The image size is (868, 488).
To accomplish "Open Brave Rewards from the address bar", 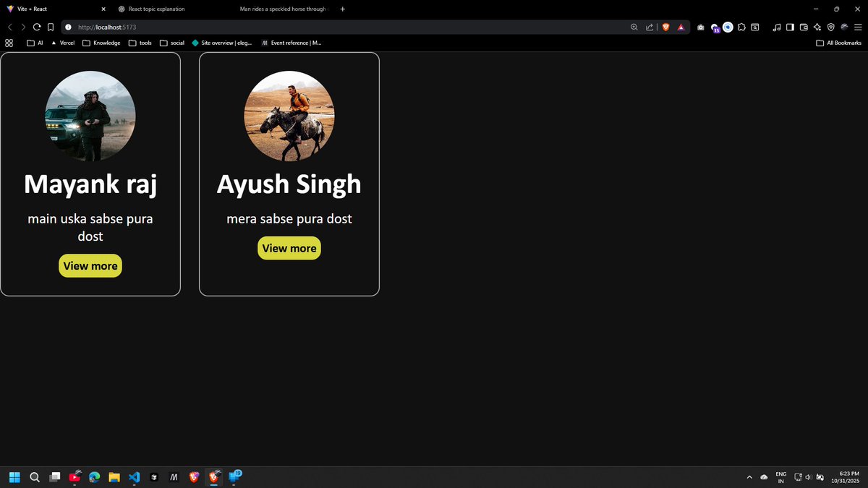I will [682, 27].
